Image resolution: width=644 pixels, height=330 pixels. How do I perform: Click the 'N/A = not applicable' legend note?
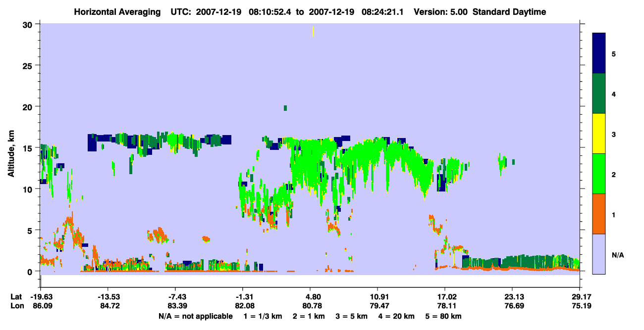coord(196,316)
